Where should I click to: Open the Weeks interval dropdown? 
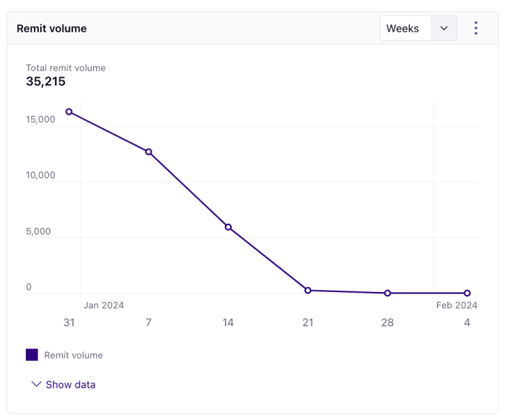pos(418,29)
